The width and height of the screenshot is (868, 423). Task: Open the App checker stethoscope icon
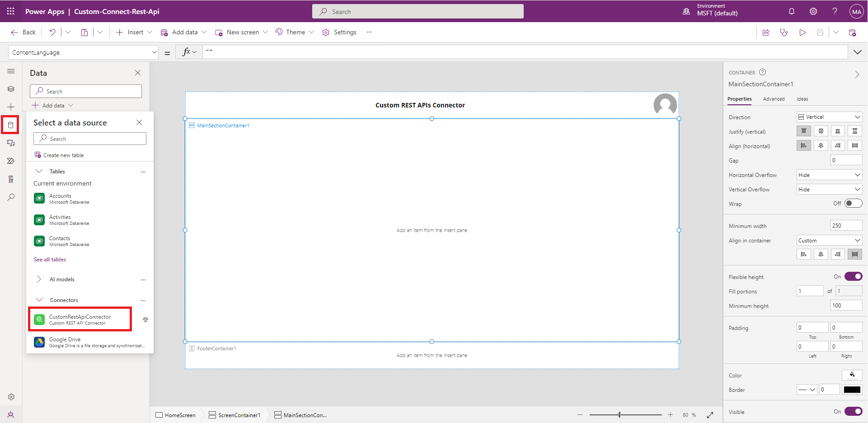tap(784, 33)
